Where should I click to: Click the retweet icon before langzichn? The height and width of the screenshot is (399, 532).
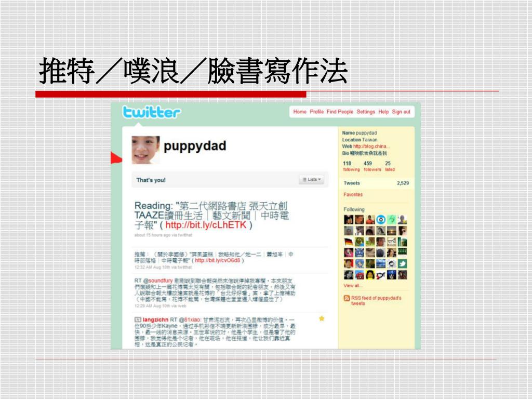tap(137, 320)
